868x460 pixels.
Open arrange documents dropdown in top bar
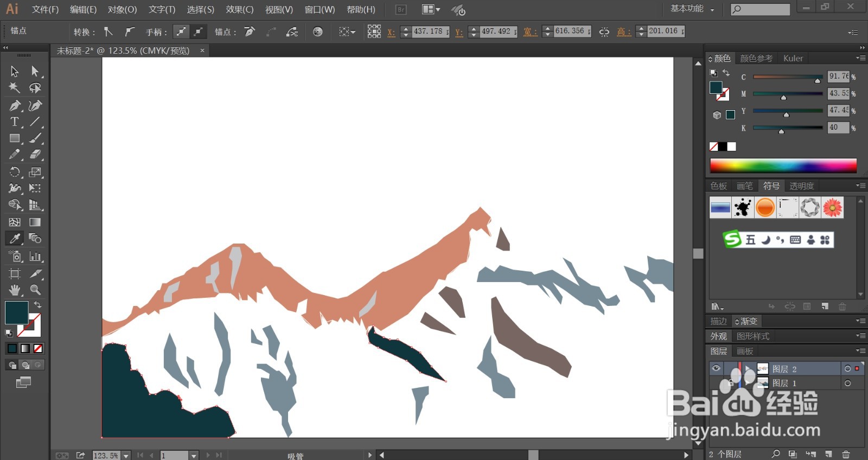(x=431, y=9)
